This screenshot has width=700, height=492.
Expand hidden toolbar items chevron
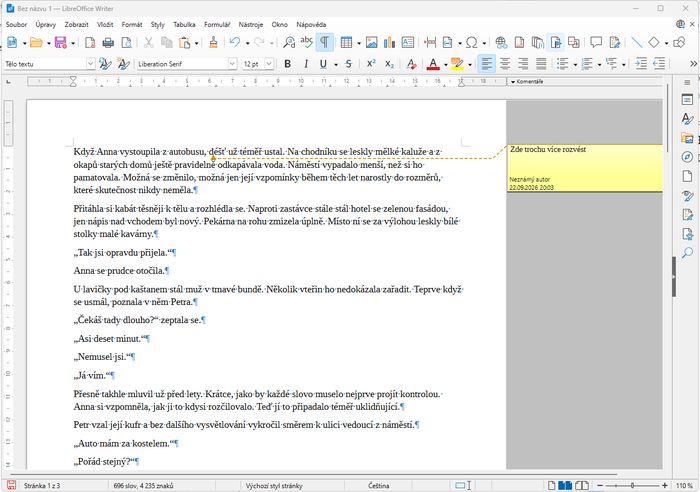point(693,64)
